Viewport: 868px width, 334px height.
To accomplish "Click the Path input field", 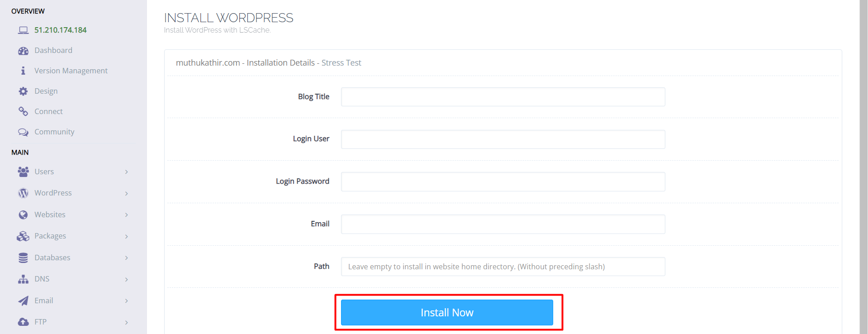I will (x=503, y=267).
